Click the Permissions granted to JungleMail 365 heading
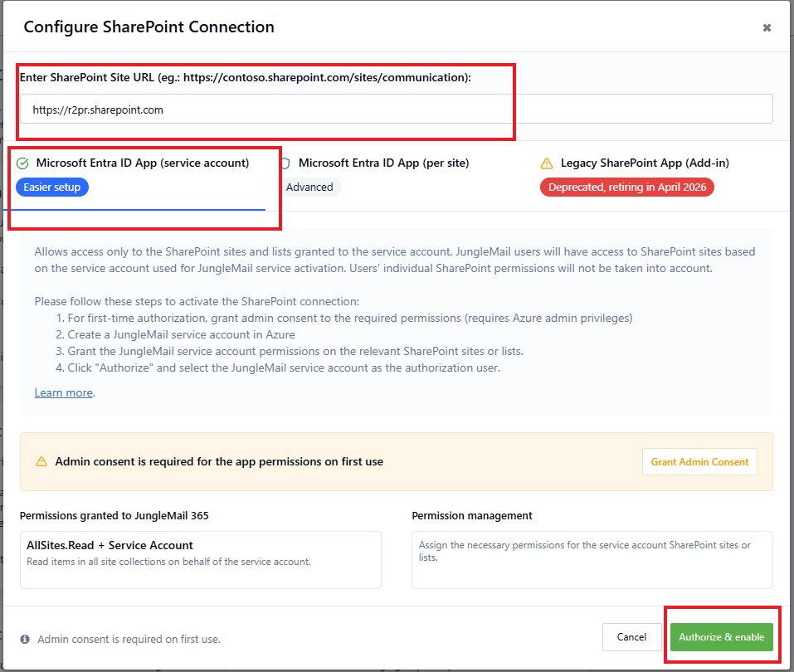794x672 pixels. [114, 515]
